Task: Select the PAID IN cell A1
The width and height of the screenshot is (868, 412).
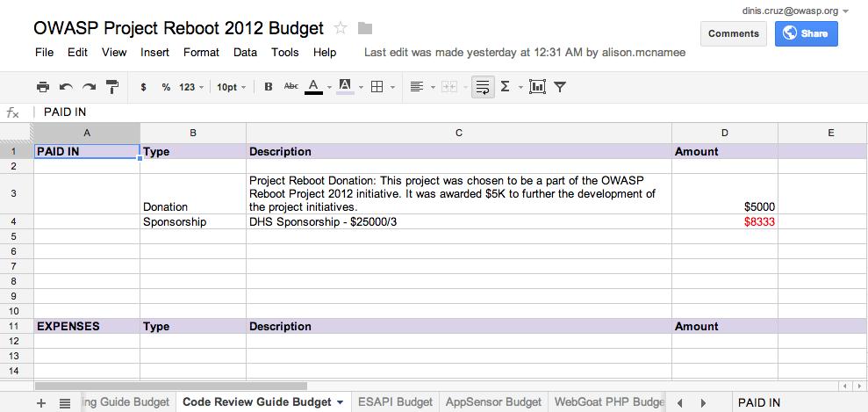Action: click(87, 152)
